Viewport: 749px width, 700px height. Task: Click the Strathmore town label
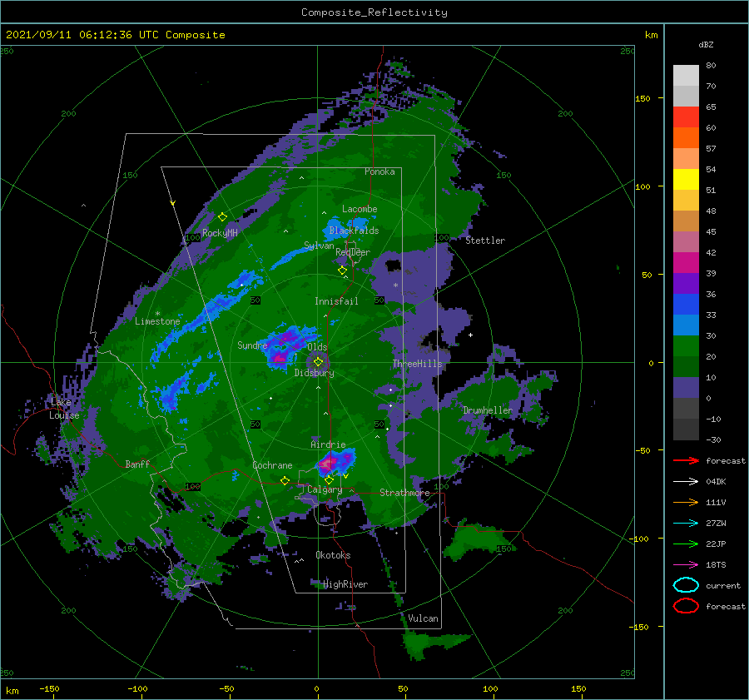[x=404, y=493]
